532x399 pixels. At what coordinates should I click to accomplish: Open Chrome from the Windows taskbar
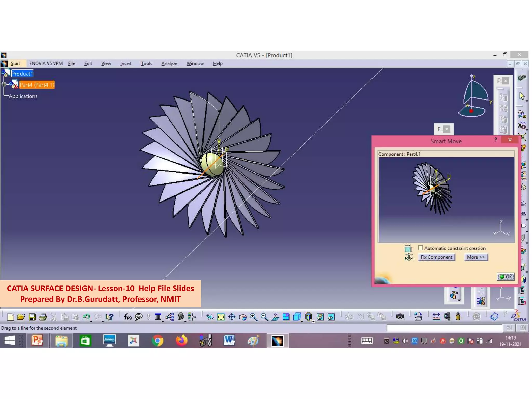point(157,341)
